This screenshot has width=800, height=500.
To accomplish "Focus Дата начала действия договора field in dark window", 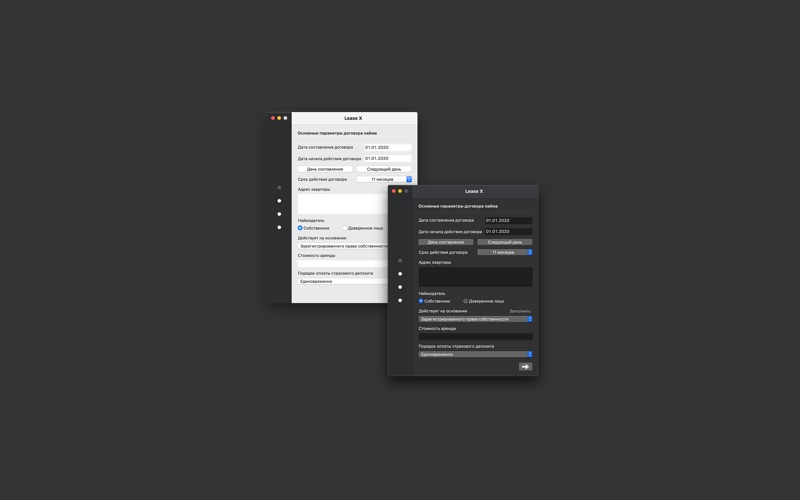I will click(x=508, y=232).
